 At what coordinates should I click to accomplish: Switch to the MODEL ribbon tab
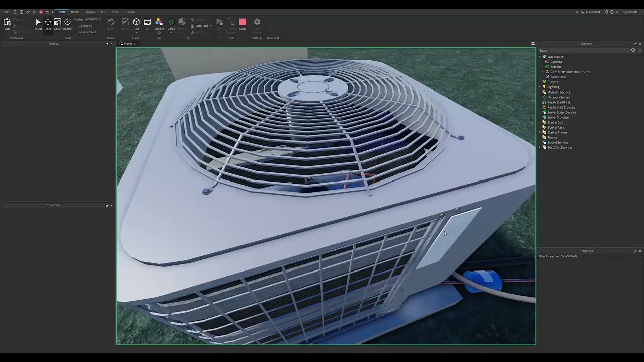(x=75, y=12)
